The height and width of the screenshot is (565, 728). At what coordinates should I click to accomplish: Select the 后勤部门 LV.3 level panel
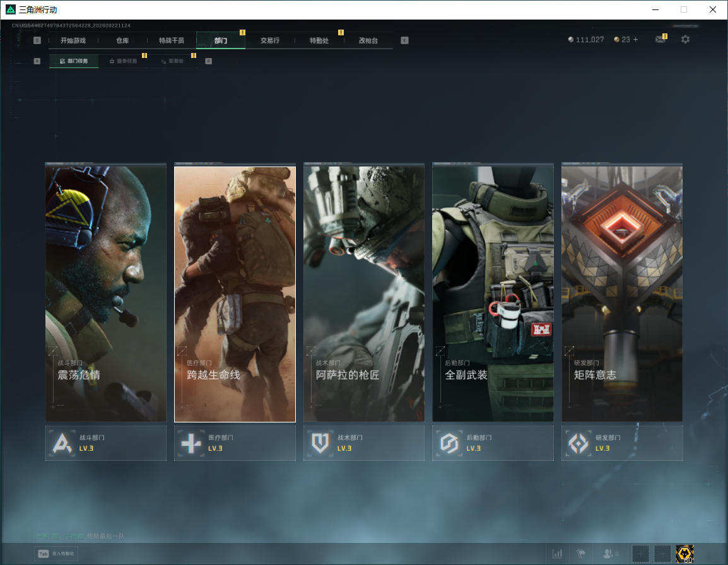(x=493, y=443)
